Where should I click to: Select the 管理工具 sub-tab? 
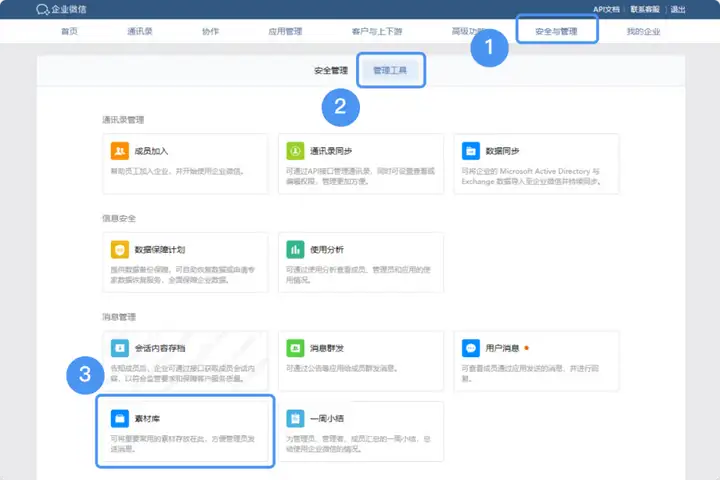(x=390, y=71)
